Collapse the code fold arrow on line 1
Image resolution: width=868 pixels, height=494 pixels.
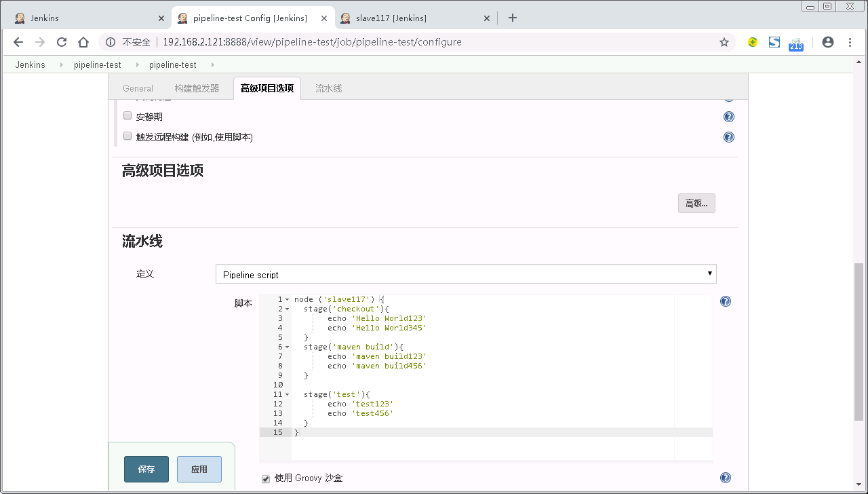click(x=287, y=299)
